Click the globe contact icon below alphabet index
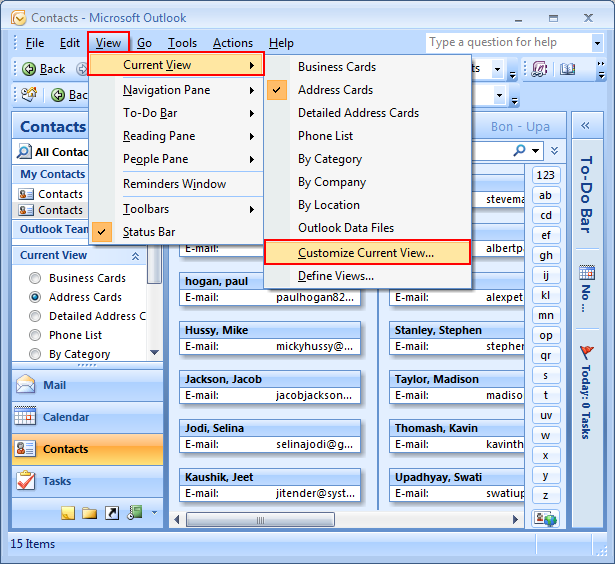This screenshot has width=615, height=564. pos(545,518)
